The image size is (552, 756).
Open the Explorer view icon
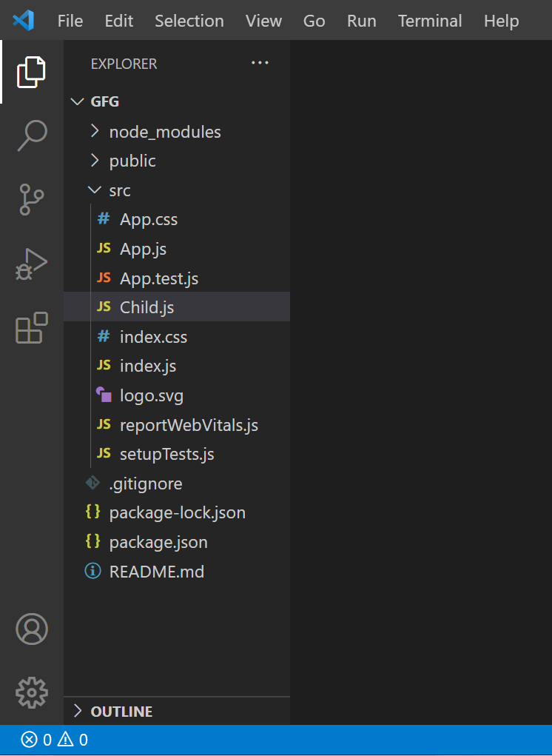coord(31,72)
